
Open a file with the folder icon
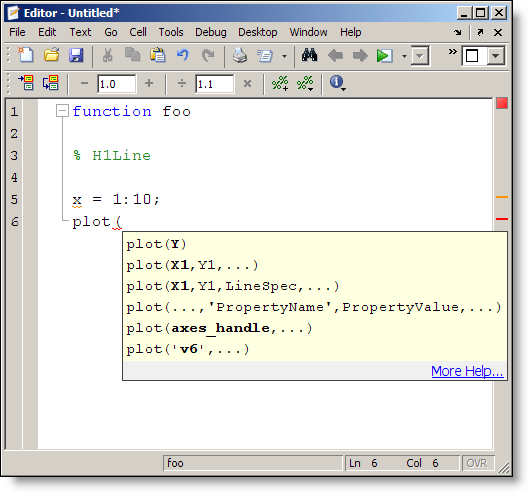[52, 55]
